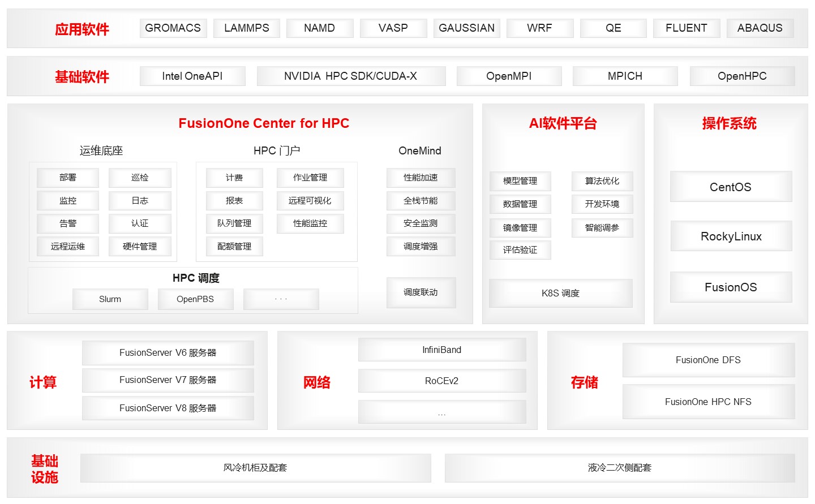Click the CentOS box
Image resolution: width=815 pixels, height=504 pixels.
click(731, 187)
